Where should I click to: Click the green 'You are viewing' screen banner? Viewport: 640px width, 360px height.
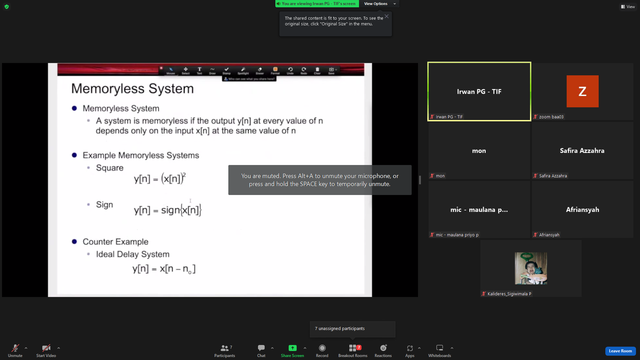pos(317,4)
